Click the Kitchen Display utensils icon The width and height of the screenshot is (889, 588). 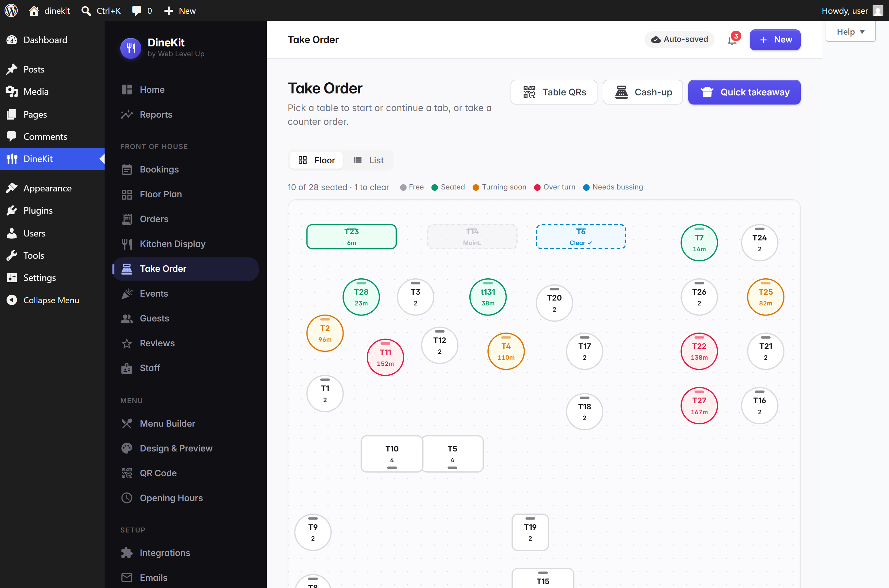pos(127,244)
